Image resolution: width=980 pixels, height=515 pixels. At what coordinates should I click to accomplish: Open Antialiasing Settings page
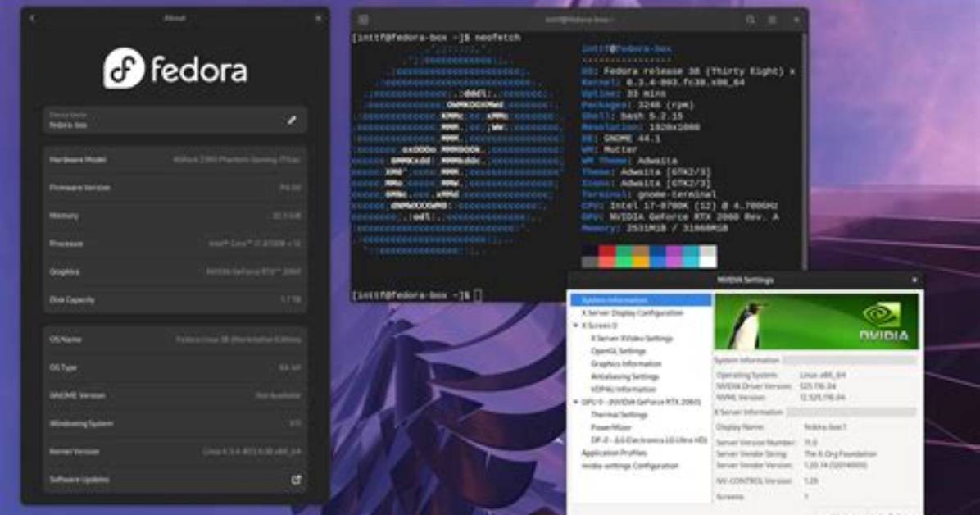tap(624, 376)
